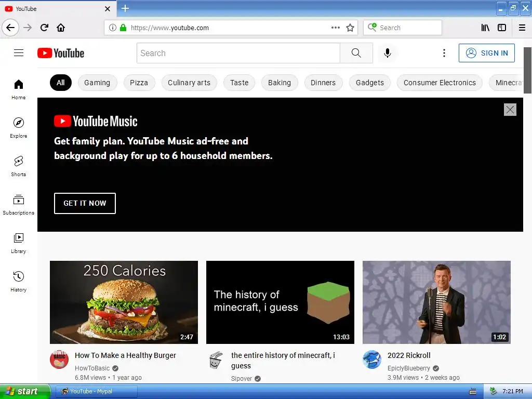The width and height of the screenshot is (532, 399).
Task: Go back with browser back arrow
Action: pyautogui.click(x=10, y=28)
